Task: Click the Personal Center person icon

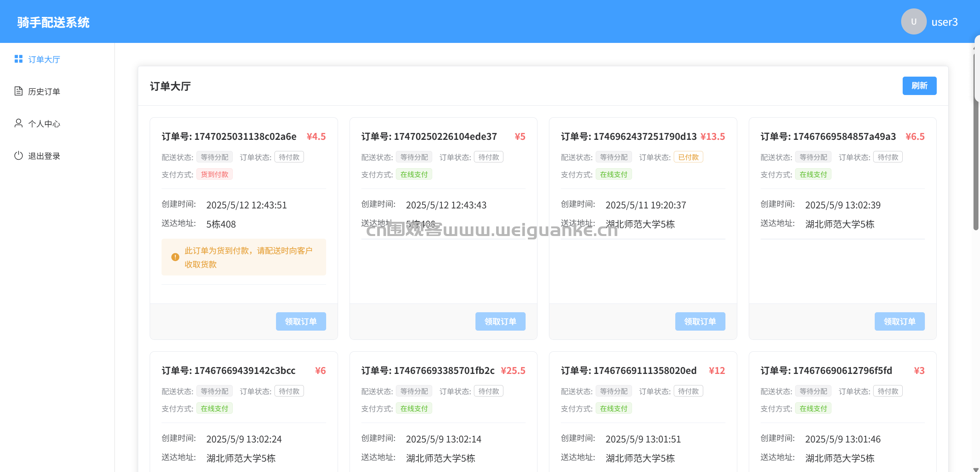Action: pyautogui.click(x=18, y=123)
